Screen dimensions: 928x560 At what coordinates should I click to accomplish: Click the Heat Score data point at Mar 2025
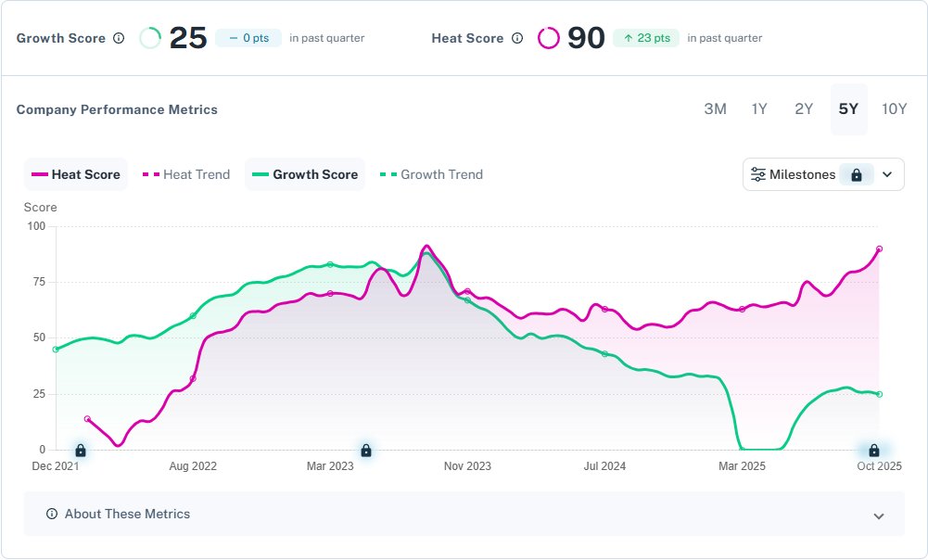(x=743, y=309)
